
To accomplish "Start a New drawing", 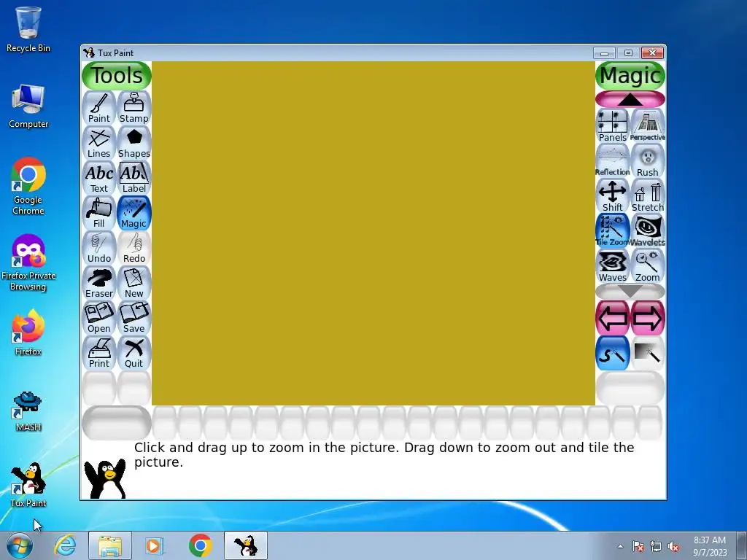I will [x=134, y=283].
